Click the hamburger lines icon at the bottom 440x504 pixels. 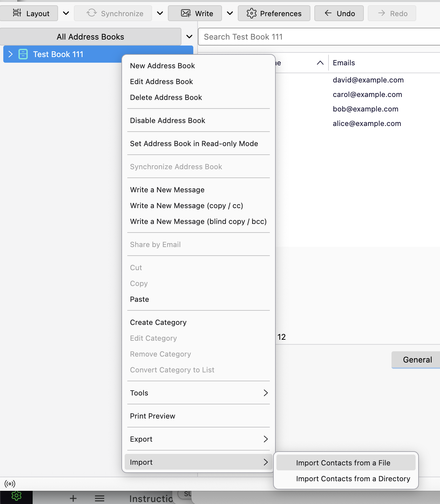click(x=100, y=498)
